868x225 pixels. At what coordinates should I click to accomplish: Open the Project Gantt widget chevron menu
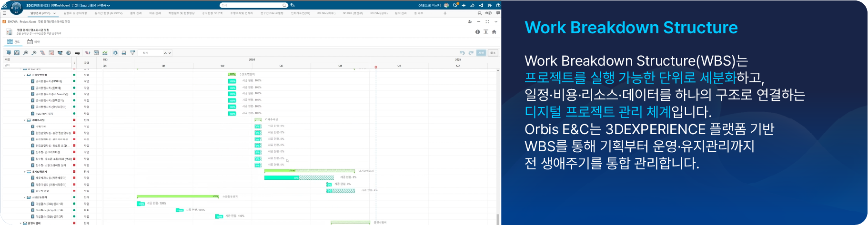point(496,21)
